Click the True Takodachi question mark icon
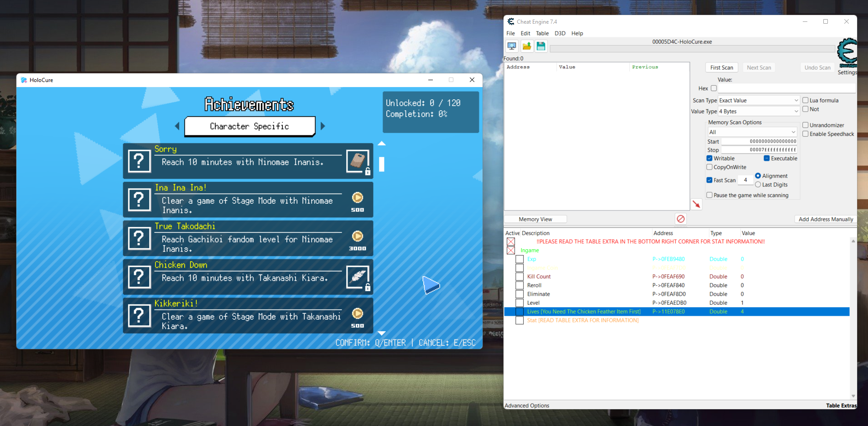This screenshot has height=426, width=868. (x=140, y=238)
